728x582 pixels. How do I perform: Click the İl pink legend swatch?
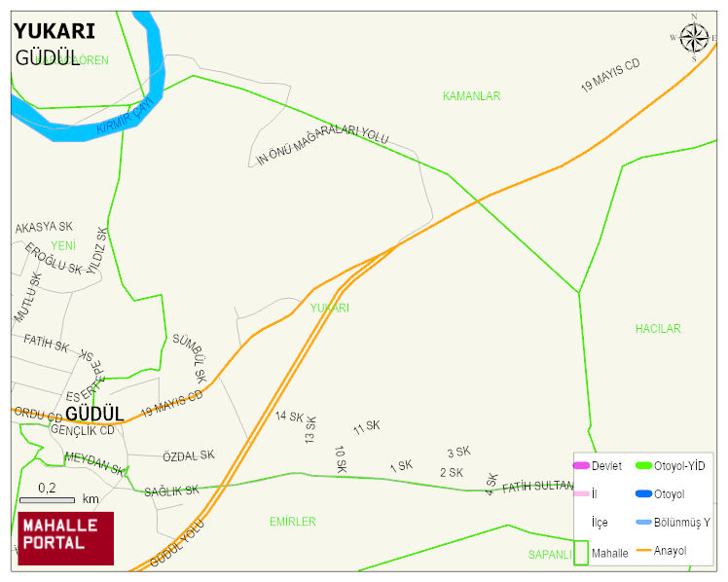(581, 493)
